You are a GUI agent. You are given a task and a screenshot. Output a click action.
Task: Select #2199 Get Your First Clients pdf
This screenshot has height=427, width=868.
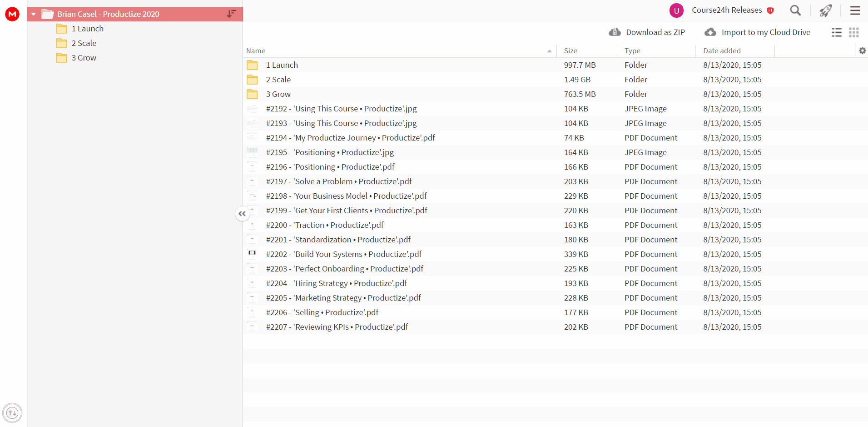(347, 211)
